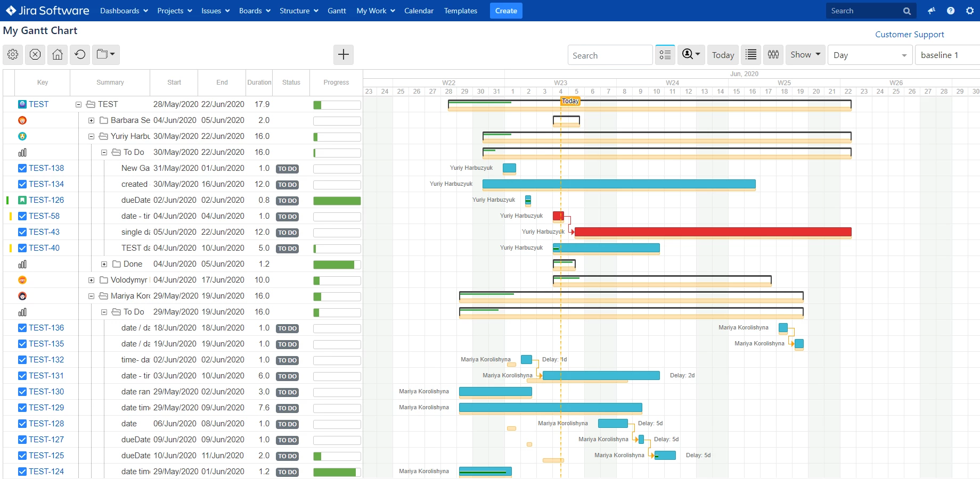Click the undo refresh arrow icon

pyautogui.click(x=80, y=55)
